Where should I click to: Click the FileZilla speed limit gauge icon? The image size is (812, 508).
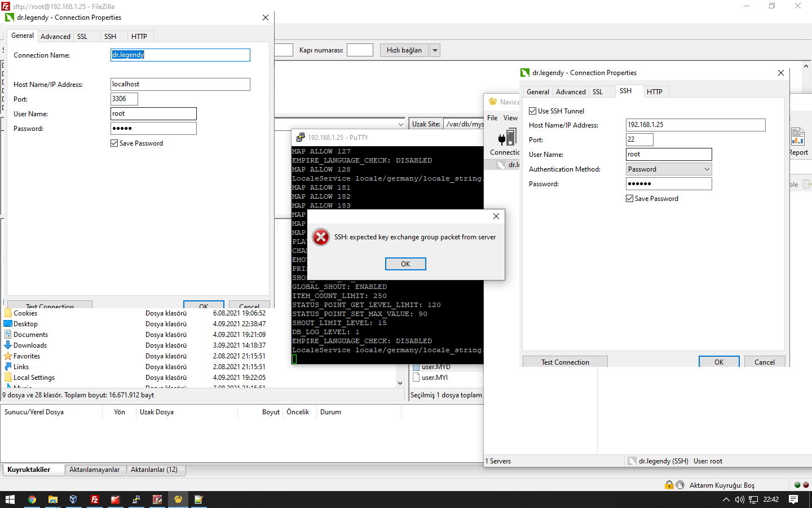point(680,485)
